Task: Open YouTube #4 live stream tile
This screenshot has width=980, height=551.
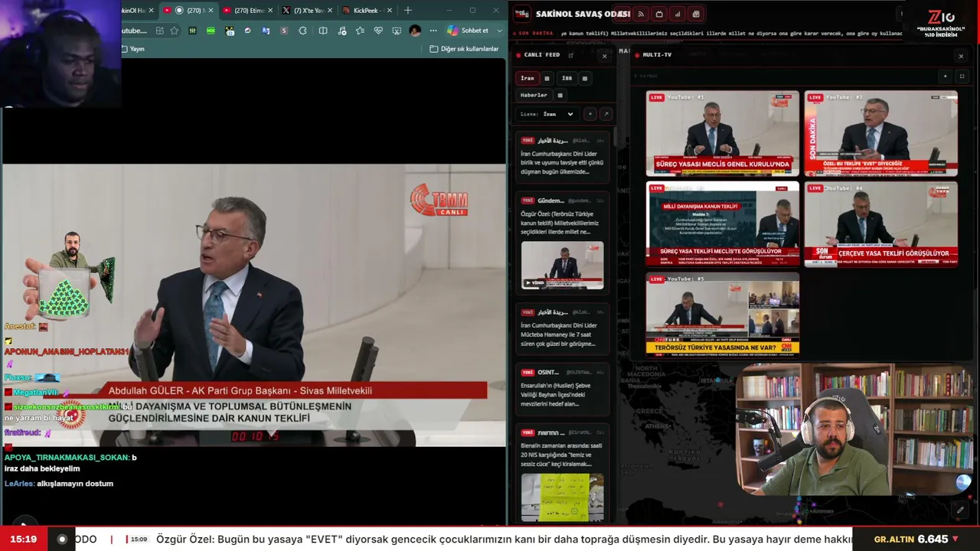Action: pyautogui.click(x=880, y=224)
